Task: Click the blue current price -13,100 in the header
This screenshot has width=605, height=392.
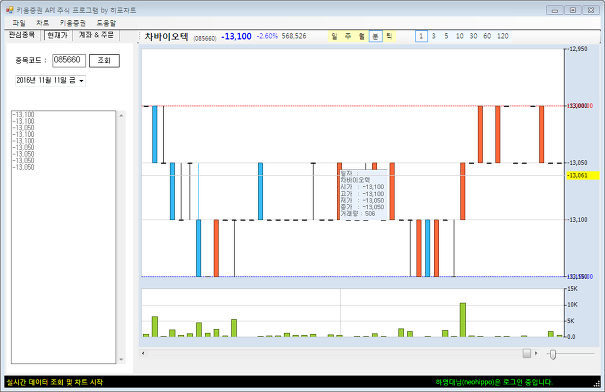Action: (236, 37)
